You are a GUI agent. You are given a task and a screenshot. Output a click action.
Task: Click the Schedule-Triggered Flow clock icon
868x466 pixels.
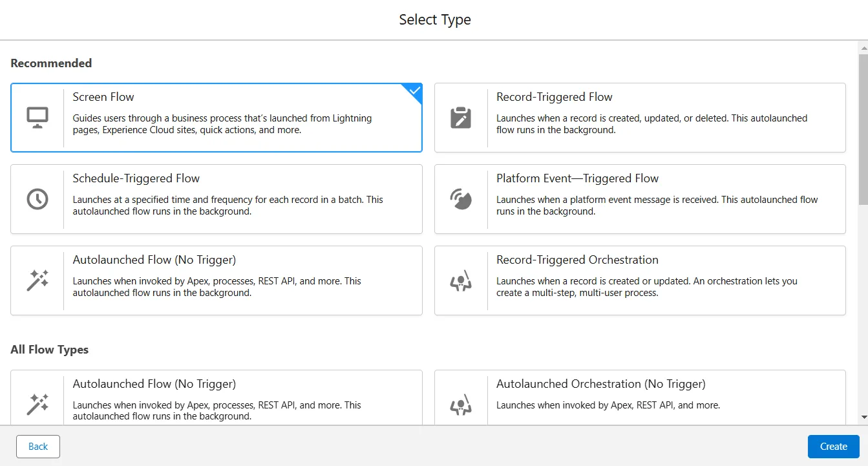click(x=37, y=199)
